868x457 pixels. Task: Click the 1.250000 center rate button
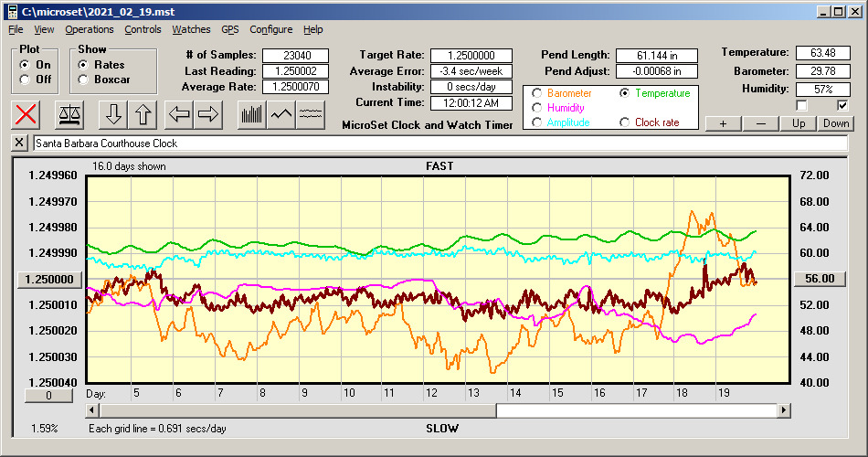[x=50, y=279]
